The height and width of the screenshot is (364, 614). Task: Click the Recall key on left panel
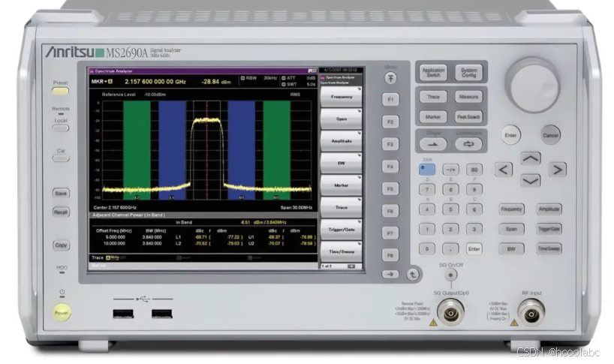coord(61,212)
